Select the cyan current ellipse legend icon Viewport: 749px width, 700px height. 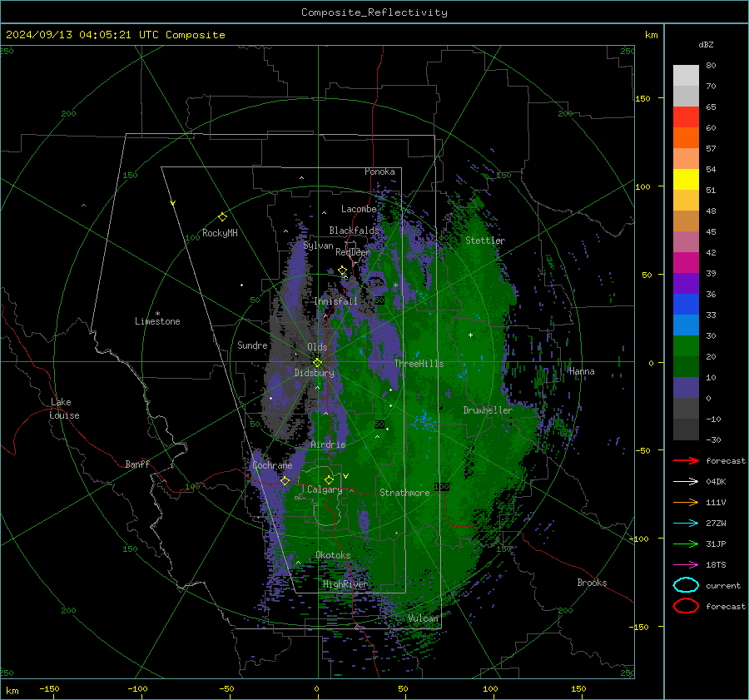coord(686,585)
